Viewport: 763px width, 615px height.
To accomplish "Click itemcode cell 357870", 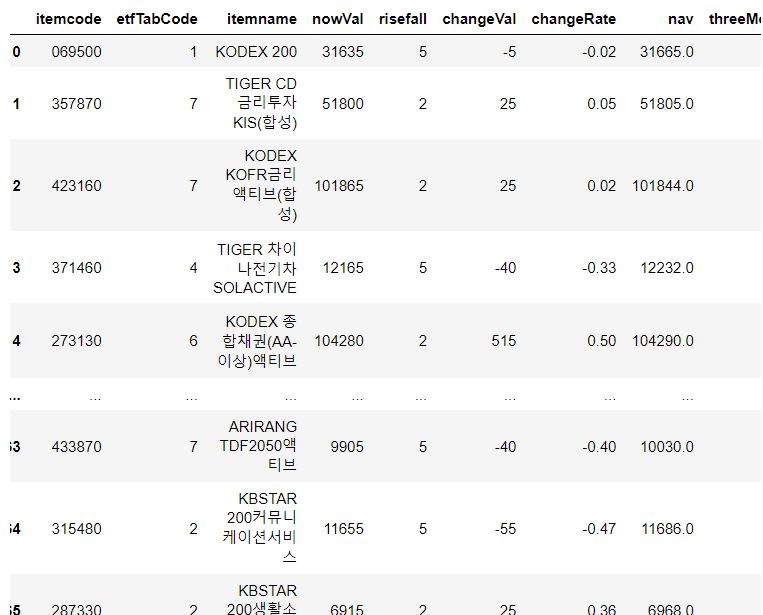I will pos(76,104).
